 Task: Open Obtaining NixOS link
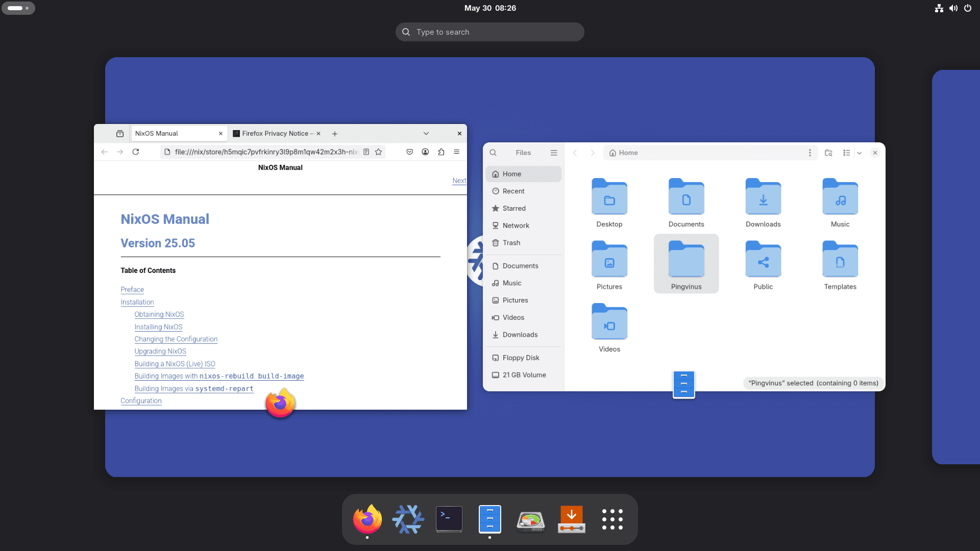pyautogui.click(x=159, y=314)
